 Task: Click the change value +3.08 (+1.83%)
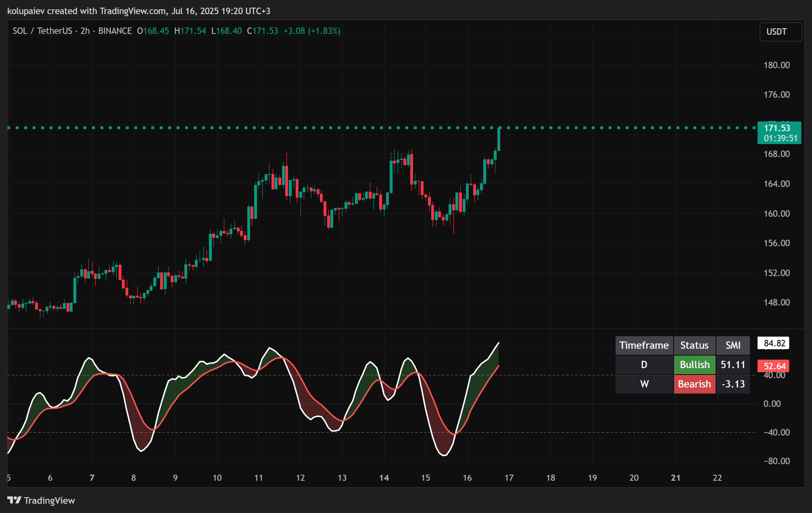pos(312,31)
